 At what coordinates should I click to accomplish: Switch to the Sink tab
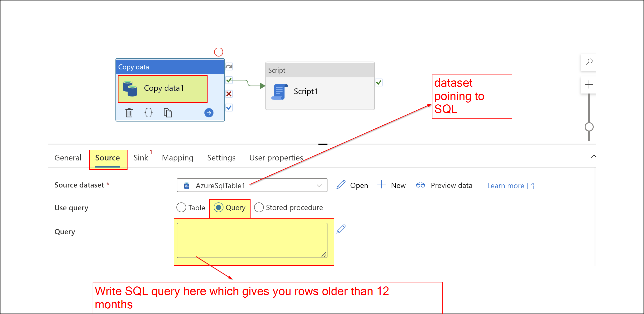pyautogui.click(x=141, y=158)
